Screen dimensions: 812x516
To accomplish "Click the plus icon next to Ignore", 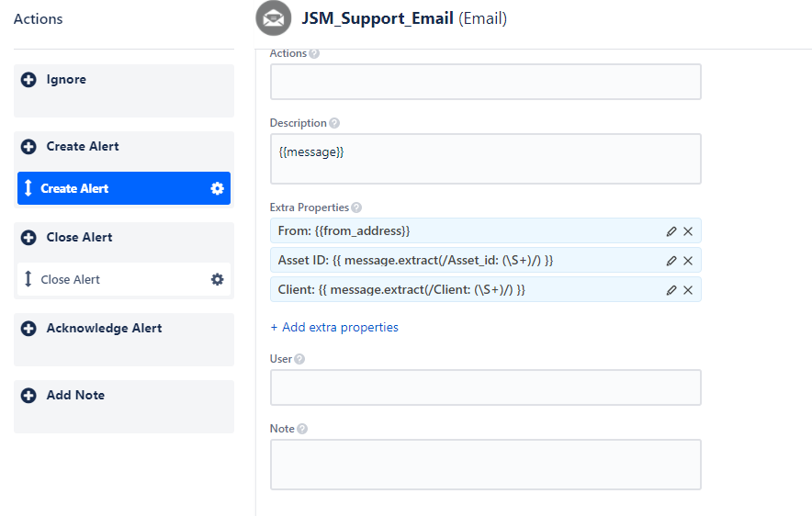I will click(28, 80).
